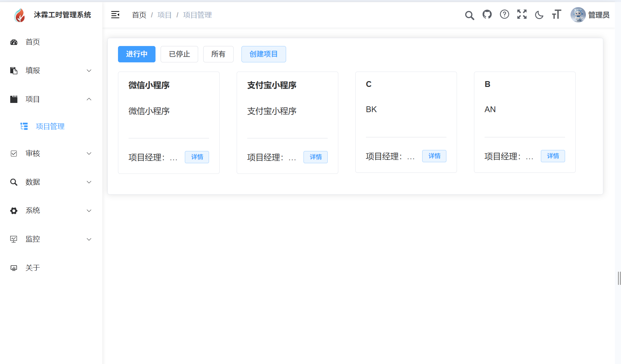Enable fullscreen mode via the expand icon
The height and width of the screenshot is (364, 621).
pyautogui.click(x=522, y=14)
